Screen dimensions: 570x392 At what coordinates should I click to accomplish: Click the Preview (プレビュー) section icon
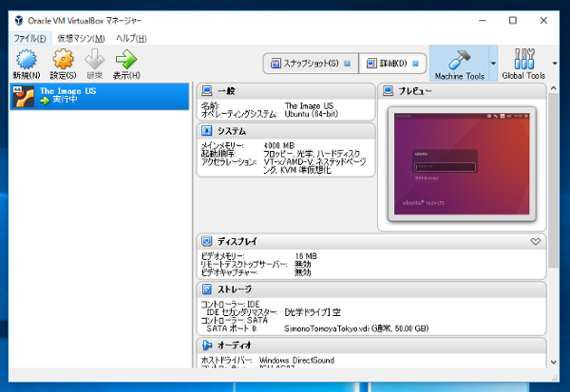(388, 90)
